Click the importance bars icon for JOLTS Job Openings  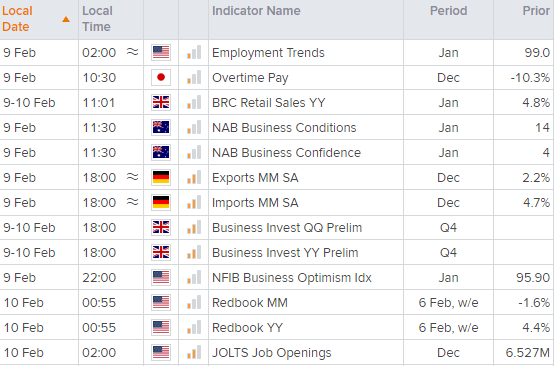(x=194, y=352)
